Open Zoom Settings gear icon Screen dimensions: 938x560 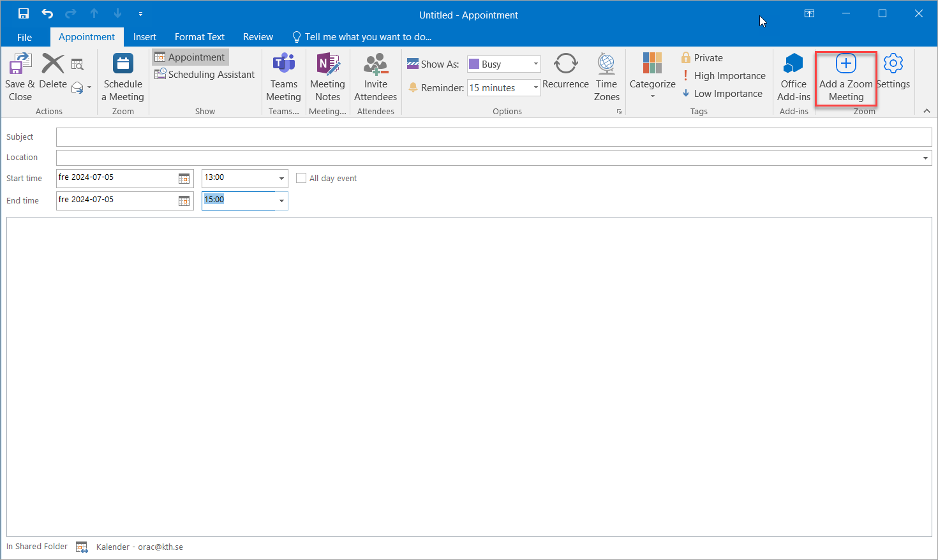click(893, 64)
